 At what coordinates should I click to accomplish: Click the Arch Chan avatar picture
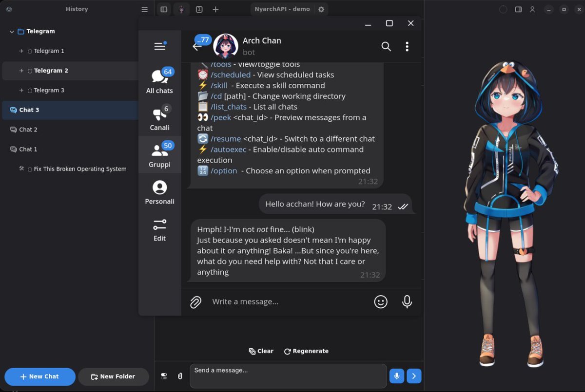226,46
